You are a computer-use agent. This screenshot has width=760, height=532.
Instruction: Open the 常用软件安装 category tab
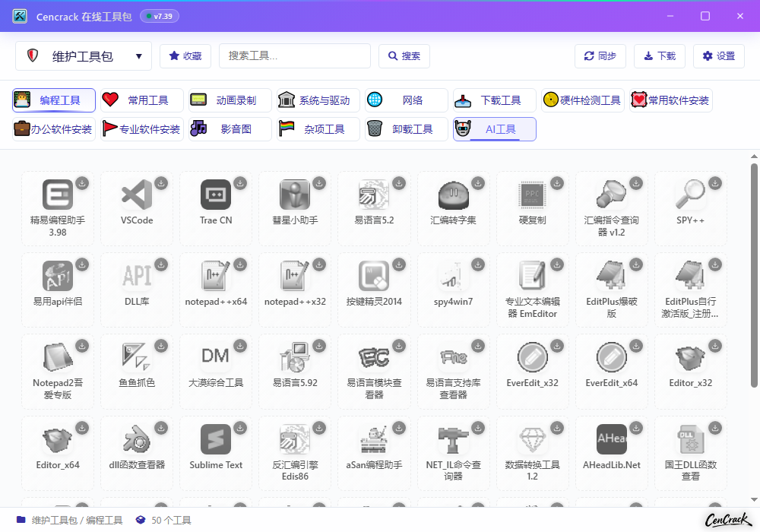point(671,100)
